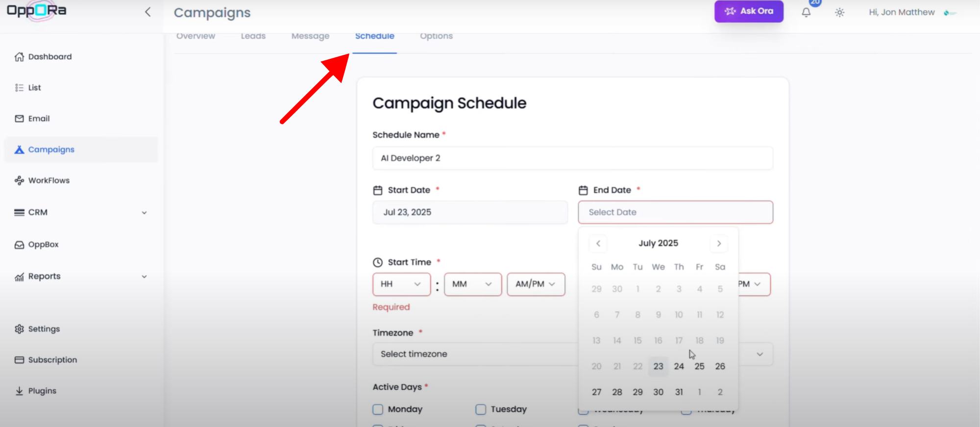Viewport: 980px width, 427px height.
Task: Check the Monday checkbox
Action: [378, 409]
